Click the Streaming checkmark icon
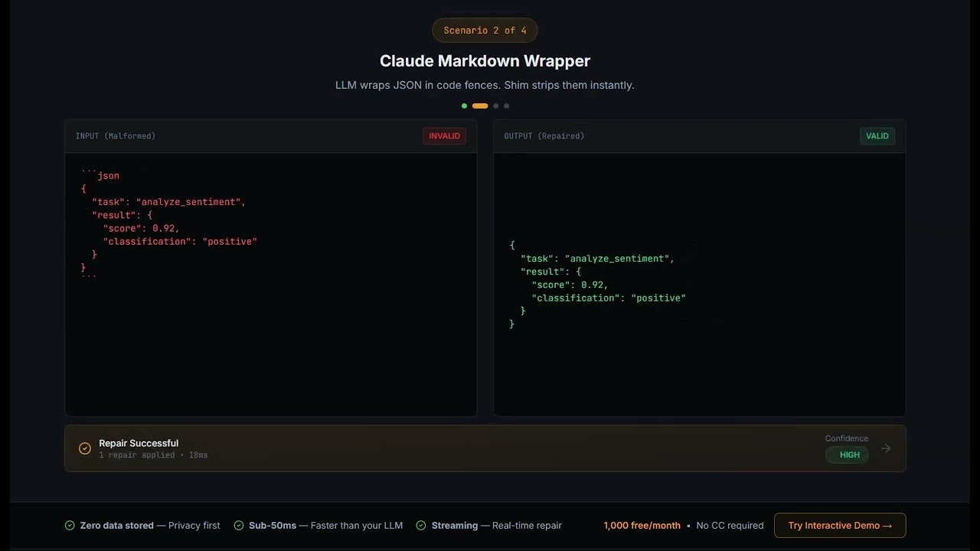This screenshot has height=551, width=980. (x=421, y=526)
